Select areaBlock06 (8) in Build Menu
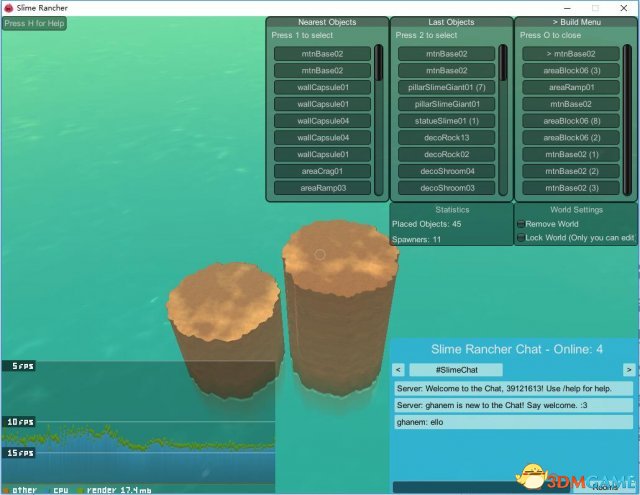Image resolution: width=640 pixels, height=495 pixels. (571, 121)
